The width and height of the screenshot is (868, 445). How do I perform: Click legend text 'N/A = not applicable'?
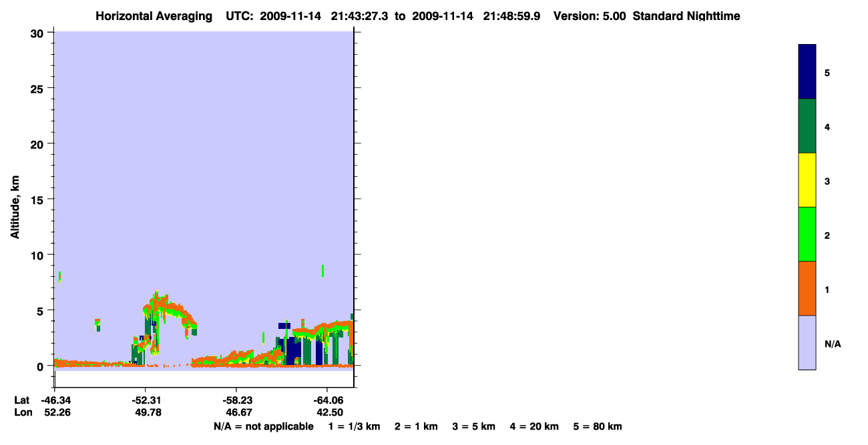click(263, 426)
